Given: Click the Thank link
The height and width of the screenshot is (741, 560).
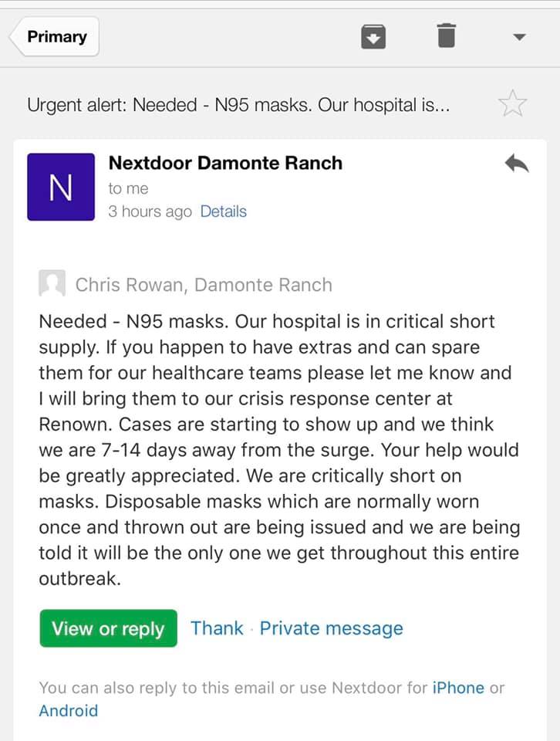Looking at the screenshot, I should point(217,628).
